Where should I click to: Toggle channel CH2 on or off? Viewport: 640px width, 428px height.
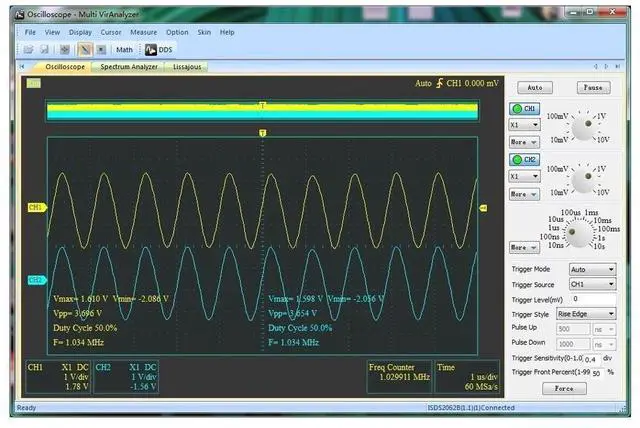coord(526,159)
